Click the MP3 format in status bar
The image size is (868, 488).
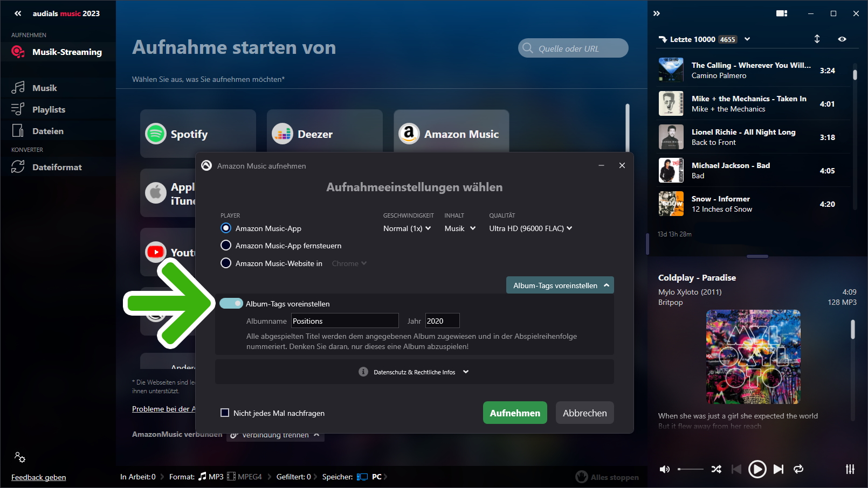pyautogui.click(x=211, y=477)
